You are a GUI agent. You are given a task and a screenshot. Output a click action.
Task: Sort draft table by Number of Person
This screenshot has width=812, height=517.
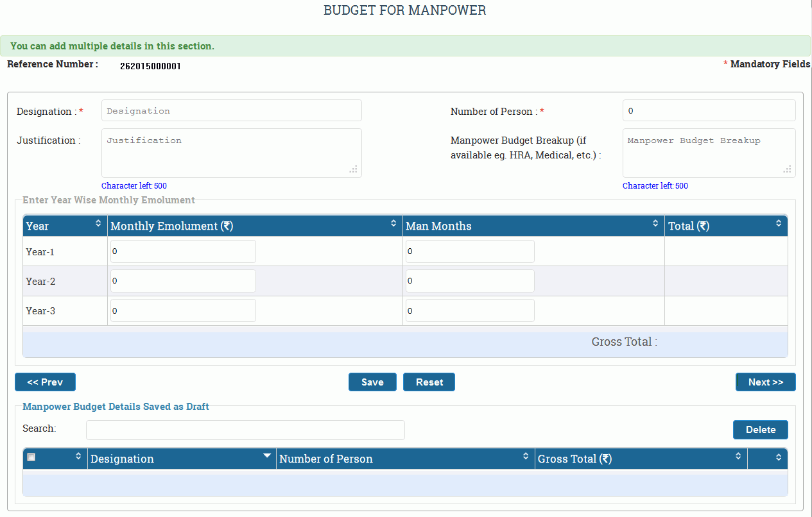526,456
